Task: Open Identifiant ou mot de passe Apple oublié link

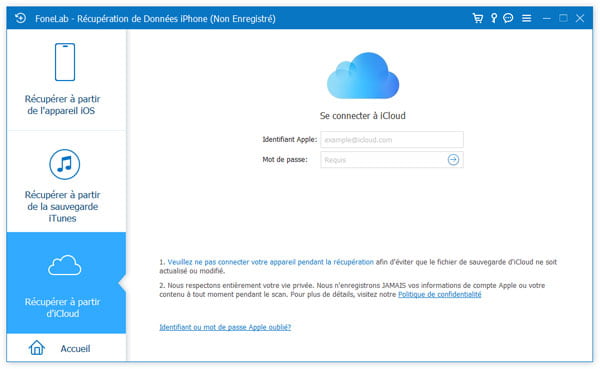Action: [x=225, y=327]
